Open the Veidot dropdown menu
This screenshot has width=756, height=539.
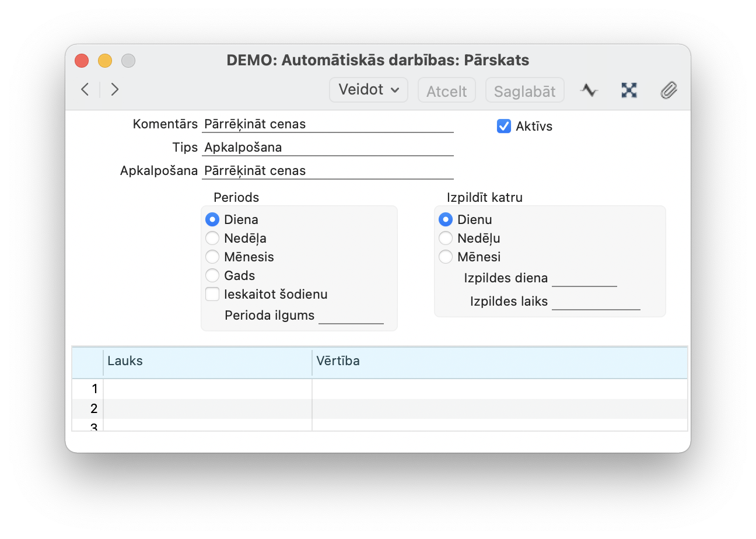[x=369, y=90]
